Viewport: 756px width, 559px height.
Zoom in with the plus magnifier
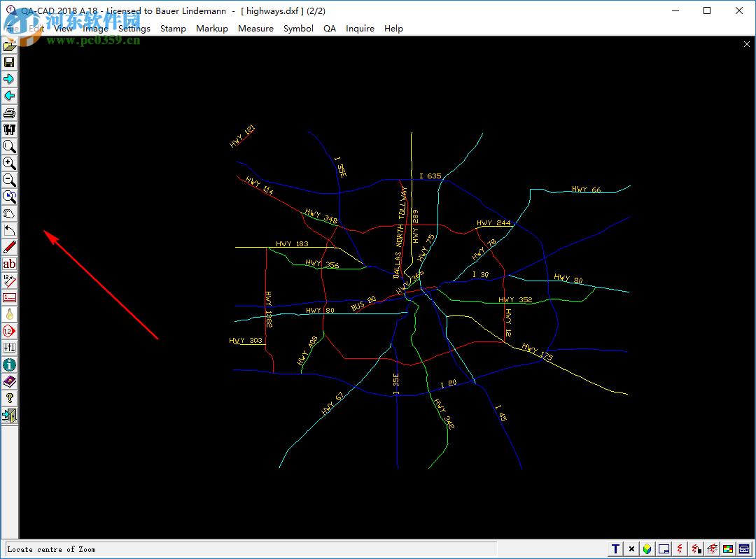[x=9, y=164]
